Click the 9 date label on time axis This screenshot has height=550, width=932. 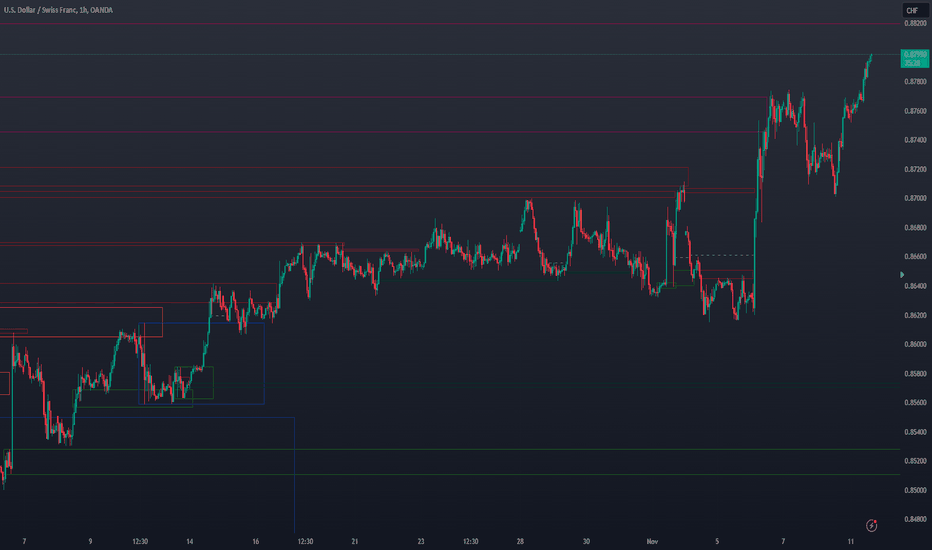(90, 542)
